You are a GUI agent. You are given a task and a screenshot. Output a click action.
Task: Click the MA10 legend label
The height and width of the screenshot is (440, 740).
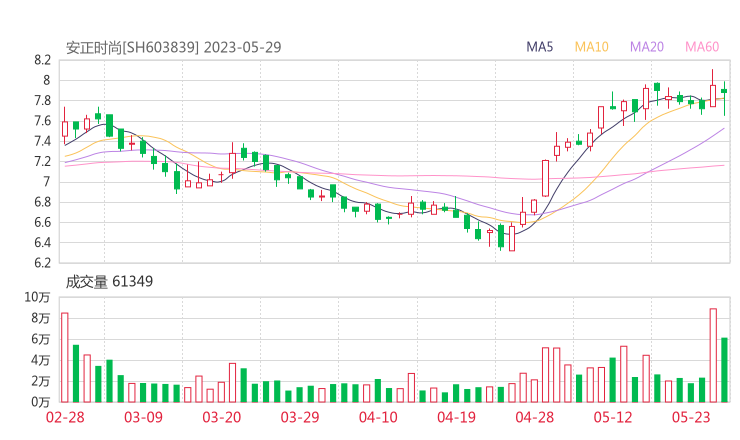tap(591, 47)
